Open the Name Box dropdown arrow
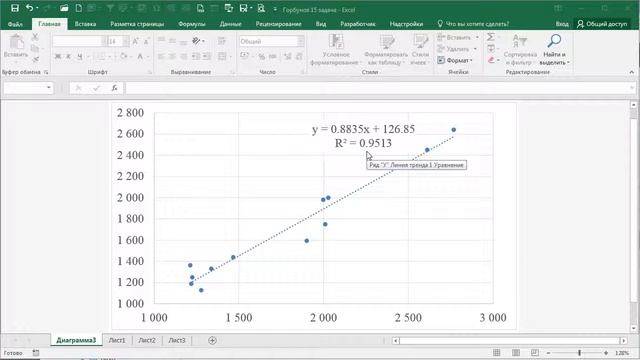The width and height of the screenshot is (640, 360). (x=49, y=88)
